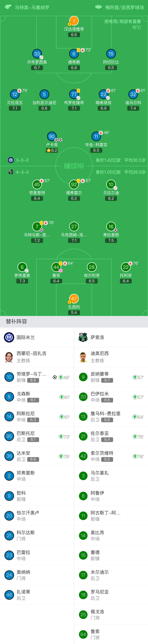View coach 西蒙尼-因扎吉 photo
The height and width of the screenshot is (644, 148).
point(9,357)
